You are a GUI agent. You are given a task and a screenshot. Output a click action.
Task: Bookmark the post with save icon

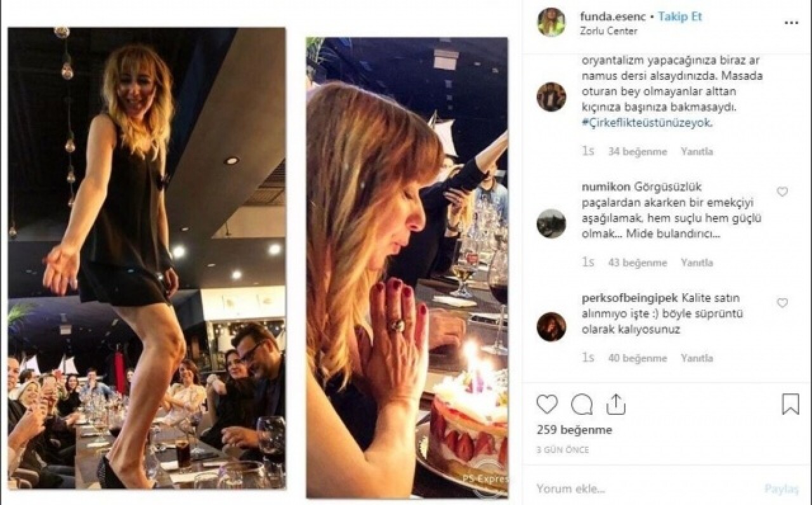(x=790, y=404)
